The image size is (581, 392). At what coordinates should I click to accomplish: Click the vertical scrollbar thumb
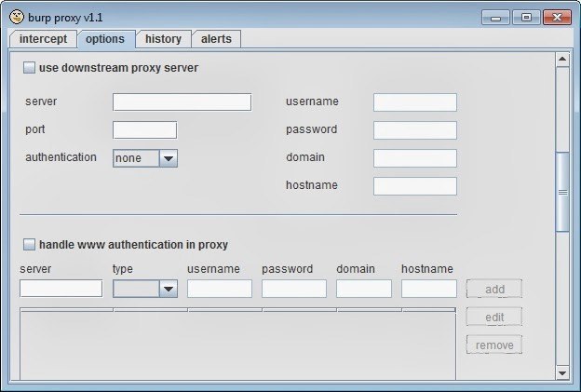pyautogui.click(x=562, y=191)
